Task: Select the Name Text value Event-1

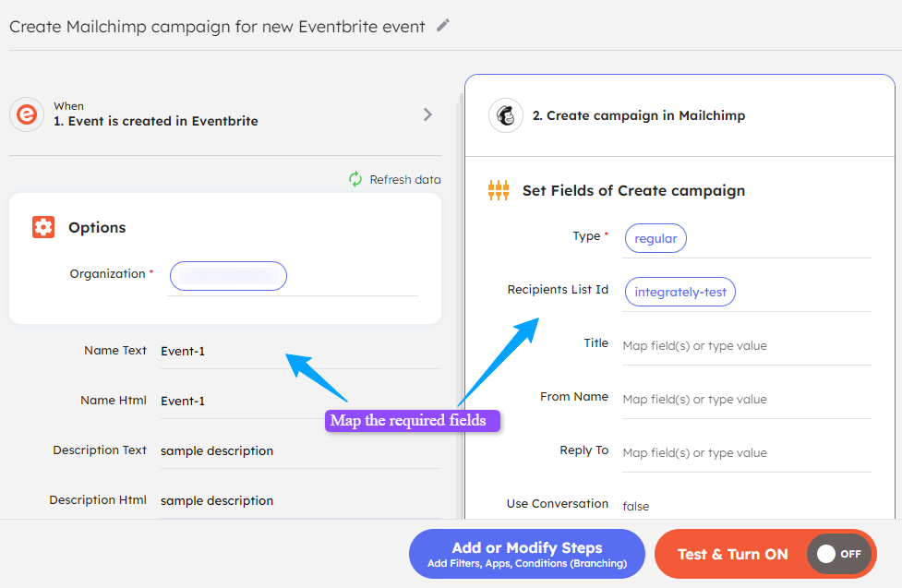Action: point(183,351)
